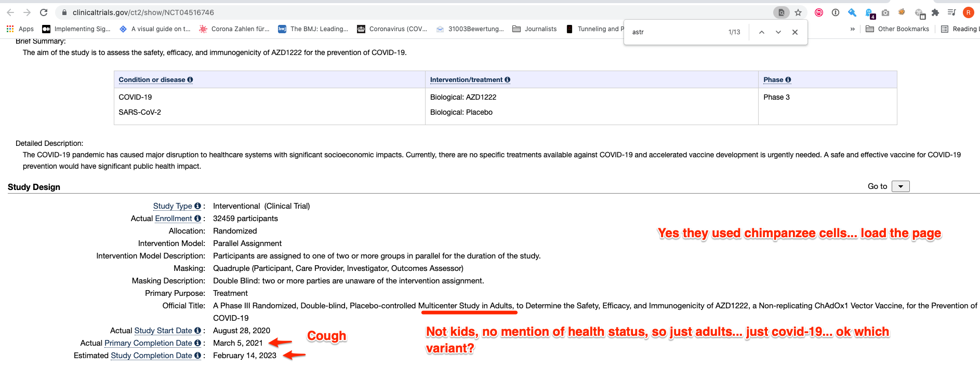Viewport: 980px width, 368px height.
Task: Click the info icon next to Phase
Action: click(x=788, y=79)
